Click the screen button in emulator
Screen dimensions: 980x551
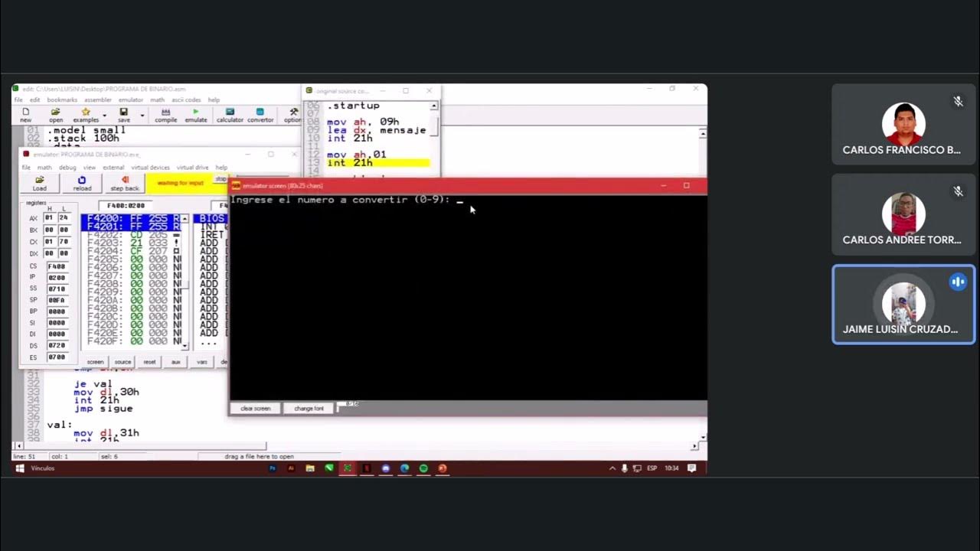95,362
